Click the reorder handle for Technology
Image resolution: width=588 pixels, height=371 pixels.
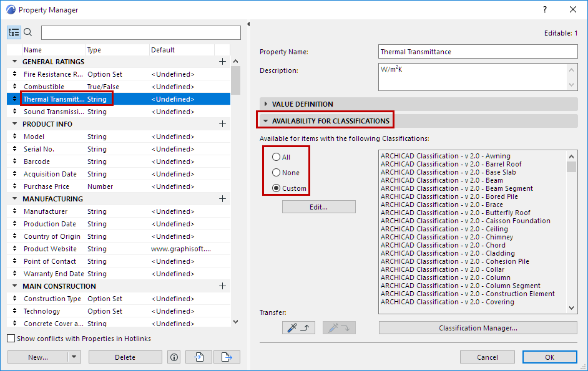[x=14, y=311]
